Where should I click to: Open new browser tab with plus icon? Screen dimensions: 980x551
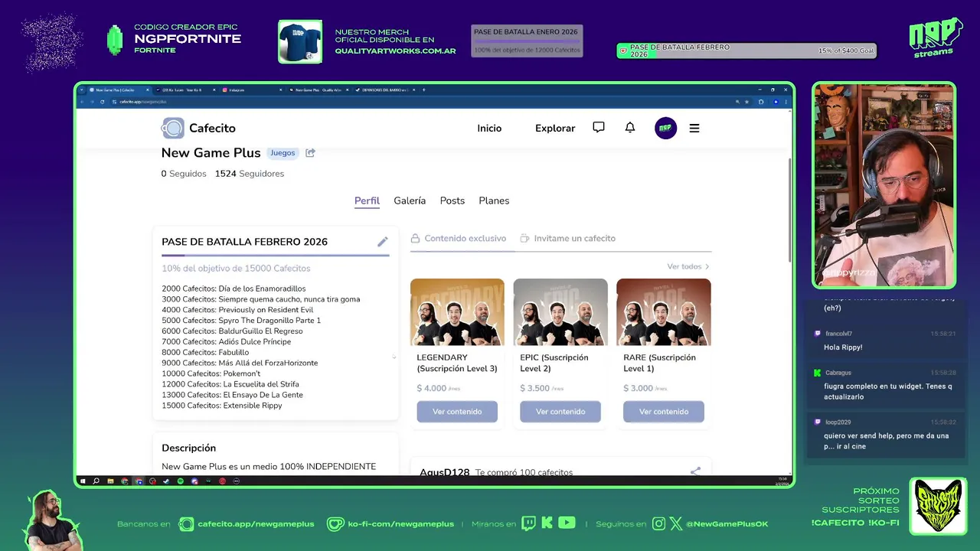(x=424, y=90)
